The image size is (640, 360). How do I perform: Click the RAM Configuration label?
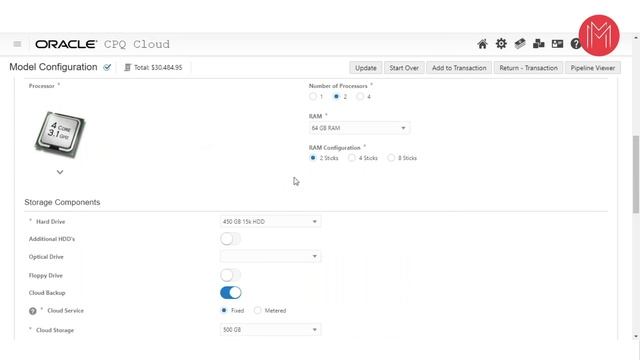335,148
